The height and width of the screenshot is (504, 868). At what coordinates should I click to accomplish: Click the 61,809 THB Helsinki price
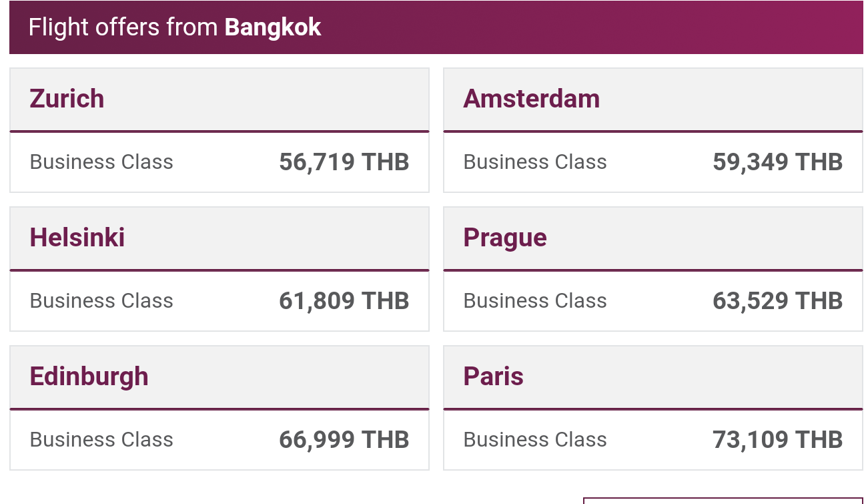[344, 301]
